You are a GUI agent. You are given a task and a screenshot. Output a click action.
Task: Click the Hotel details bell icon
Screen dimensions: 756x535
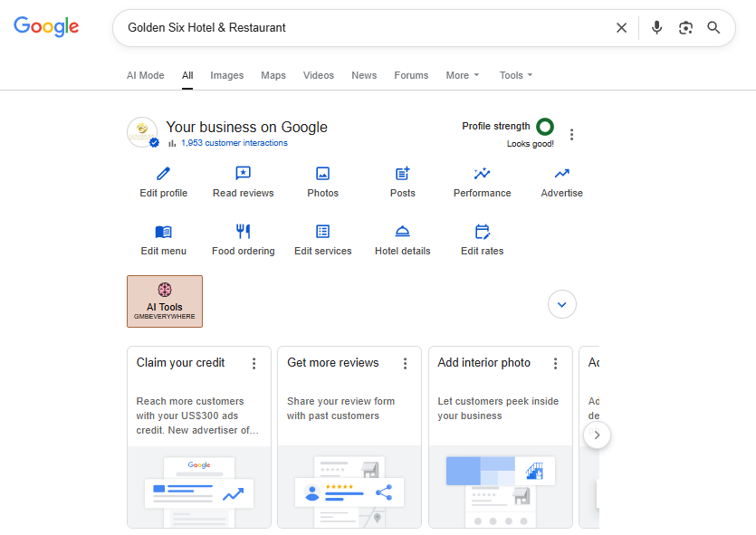pyautogui.click(x=403, y=232)
